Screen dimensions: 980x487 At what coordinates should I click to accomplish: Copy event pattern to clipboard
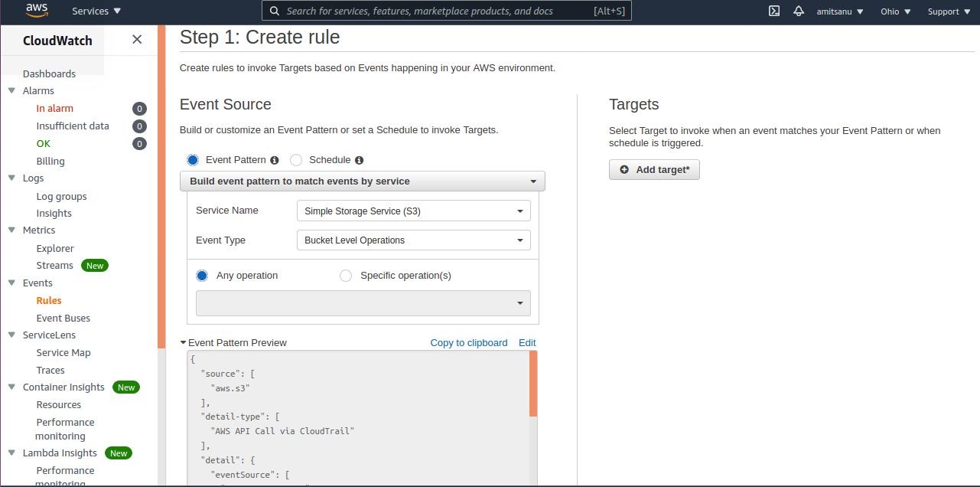(469, 343)
